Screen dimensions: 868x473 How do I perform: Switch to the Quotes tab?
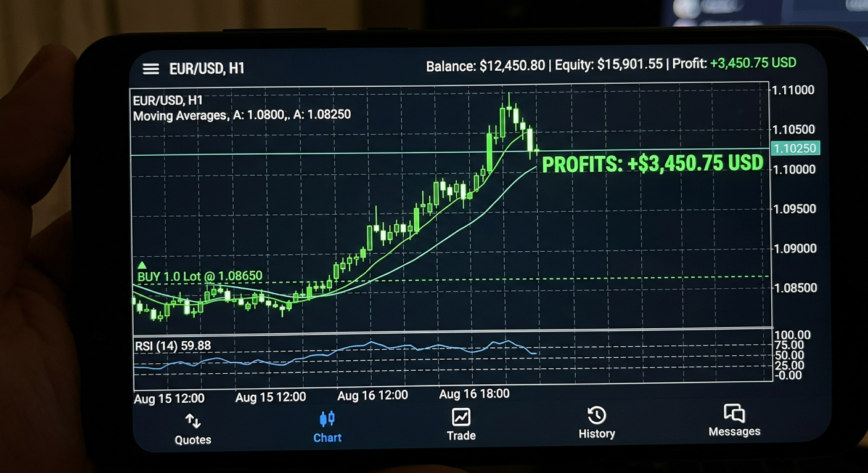point(193,429)
